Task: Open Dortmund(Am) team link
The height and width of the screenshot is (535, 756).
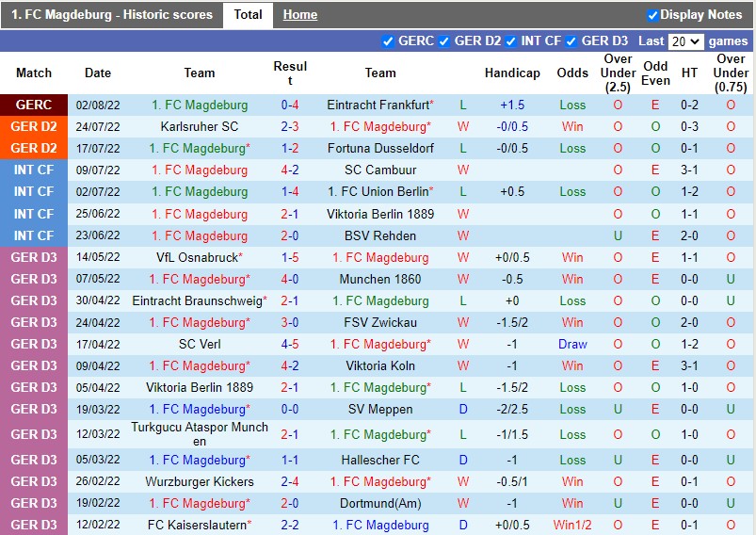Action: (x=380, y=504)
